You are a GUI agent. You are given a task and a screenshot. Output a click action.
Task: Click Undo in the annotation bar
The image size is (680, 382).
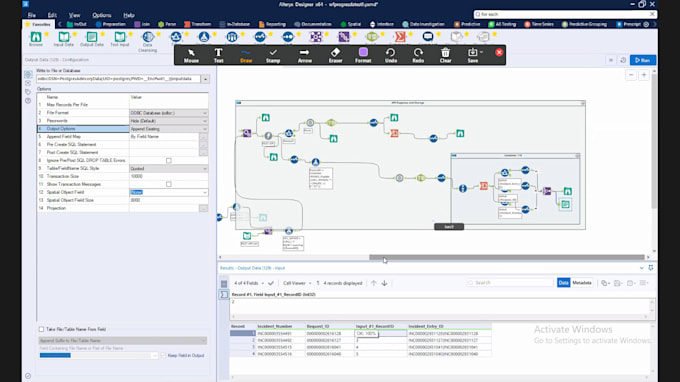(391, 56)
